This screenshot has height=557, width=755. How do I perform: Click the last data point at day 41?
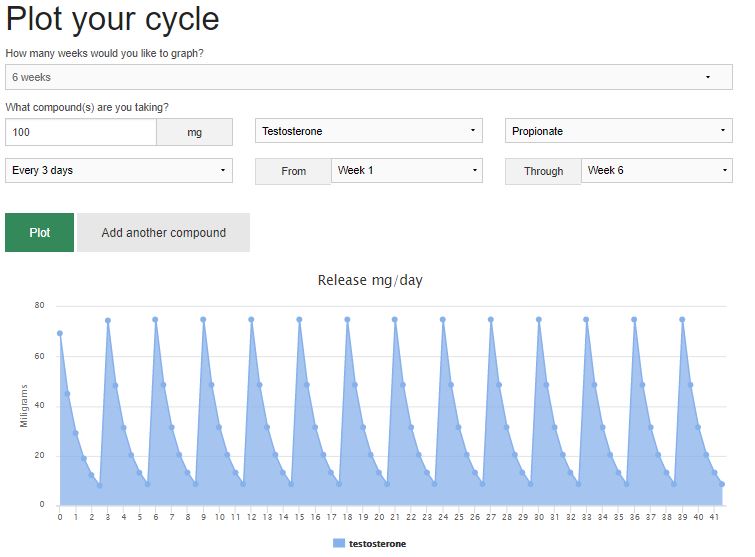point(722,484)
